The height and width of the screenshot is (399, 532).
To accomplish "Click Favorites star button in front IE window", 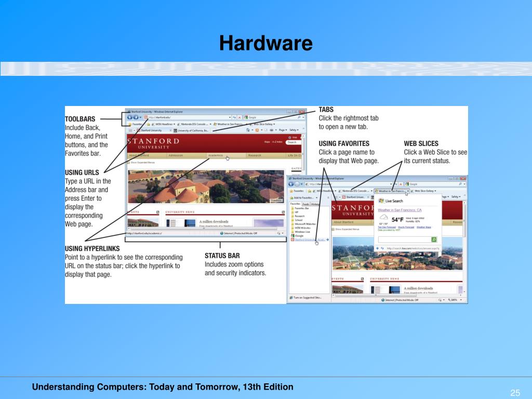I will pos(296,191).
